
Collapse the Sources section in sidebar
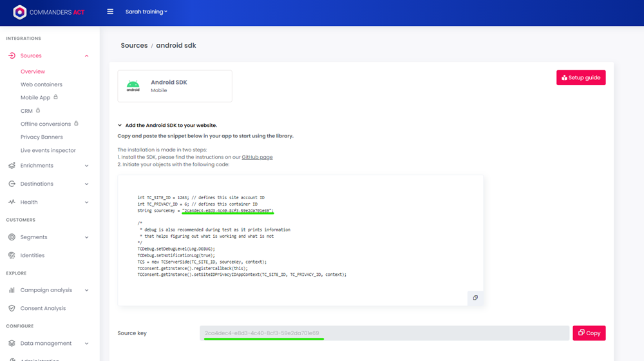click(x=87, y=56)
